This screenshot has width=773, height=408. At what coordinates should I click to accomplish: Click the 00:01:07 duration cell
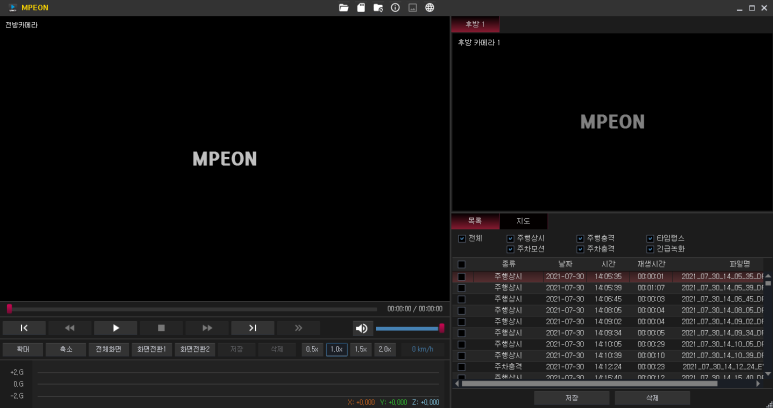pos(651,288)
